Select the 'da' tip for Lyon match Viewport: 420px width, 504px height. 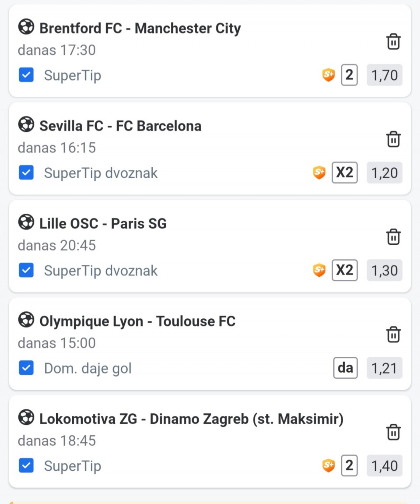coord(345,368)
